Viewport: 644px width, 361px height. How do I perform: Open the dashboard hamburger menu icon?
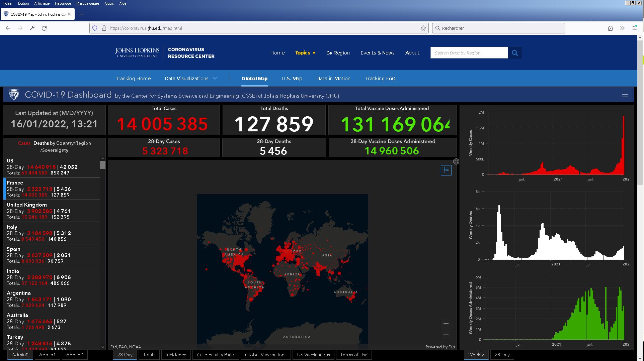pos(625,95)
